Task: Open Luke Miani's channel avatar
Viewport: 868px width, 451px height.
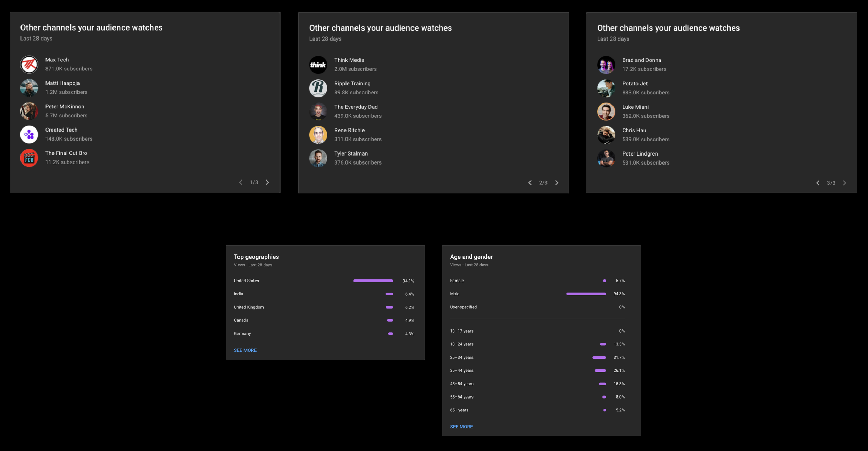Action: point(606,112)
